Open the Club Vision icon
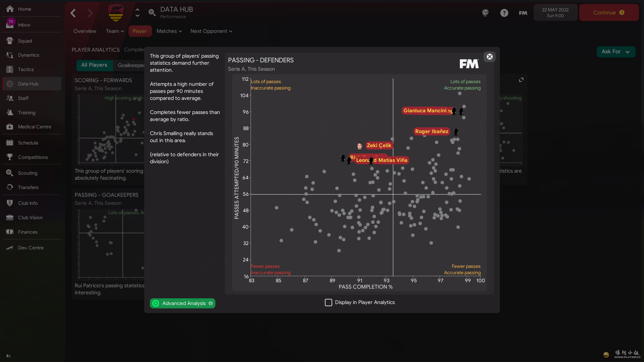644x362 pixels. click(x=10, y=218)
